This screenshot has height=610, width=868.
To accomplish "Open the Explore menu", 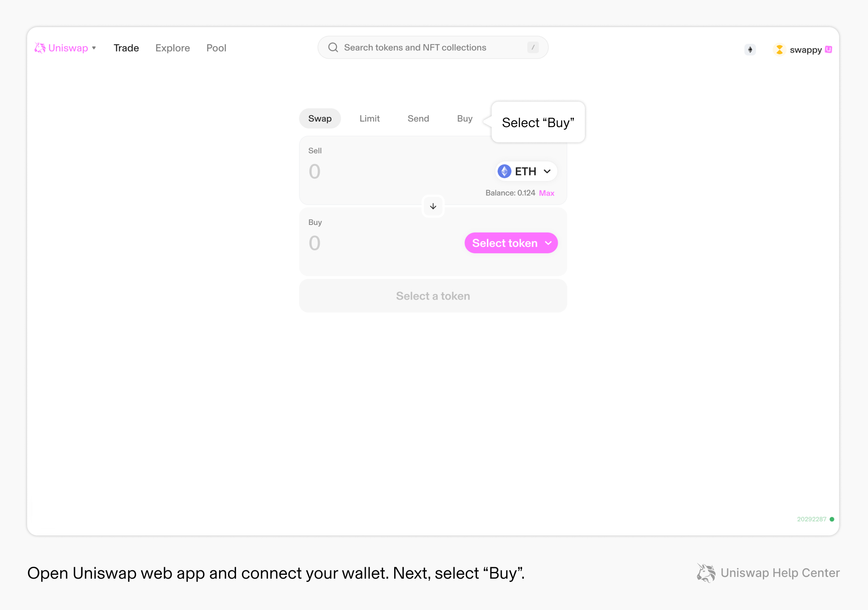I will tap(172, 48).
